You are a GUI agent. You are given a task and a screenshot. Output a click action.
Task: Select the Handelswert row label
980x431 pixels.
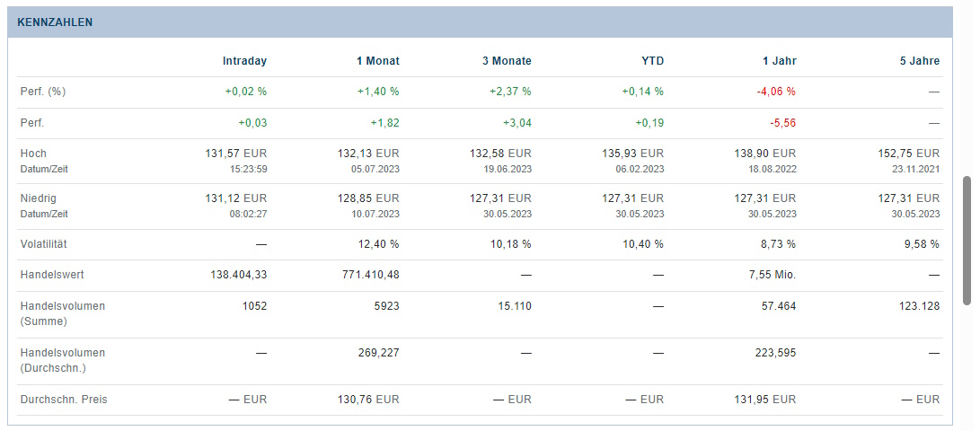coord(52,275)
